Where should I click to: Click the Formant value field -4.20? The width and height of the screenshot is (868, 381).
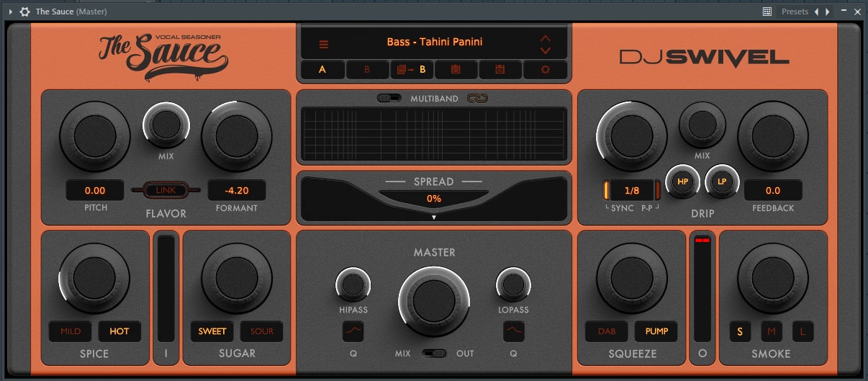coord(237,190)
